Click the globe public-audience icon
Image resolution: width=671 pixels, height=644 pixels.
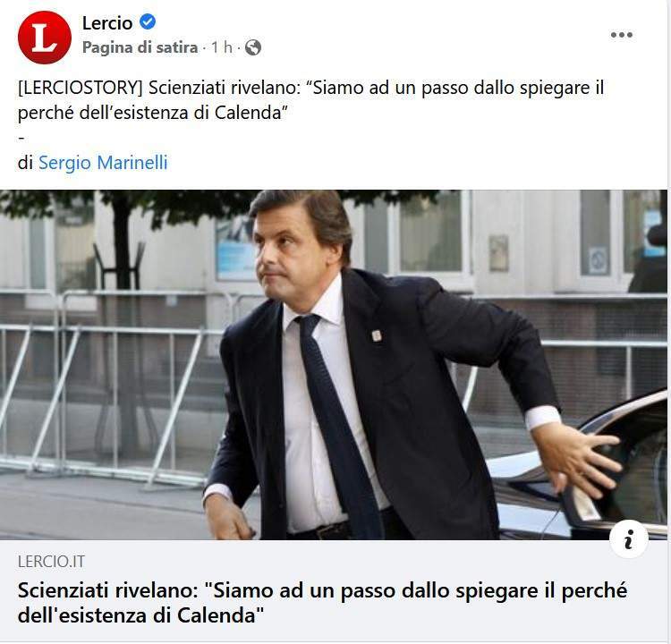tap(253, 47)
